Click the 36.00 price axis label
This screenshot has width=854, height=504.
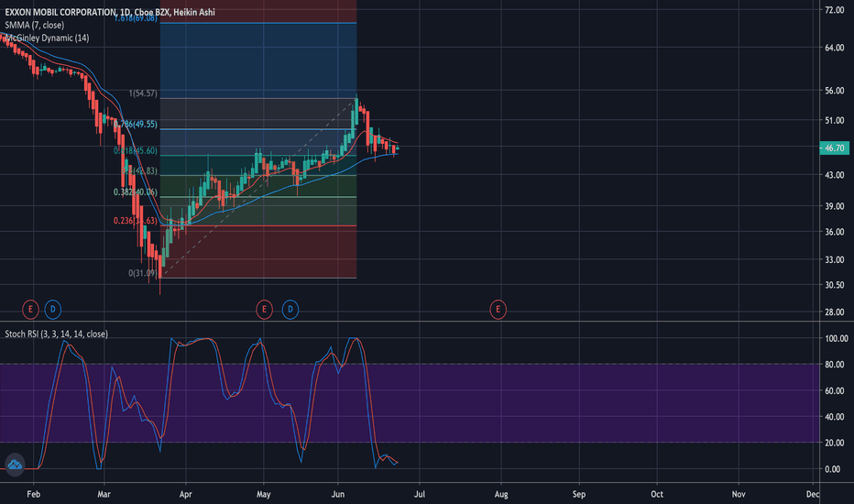[x=835, y=232]
